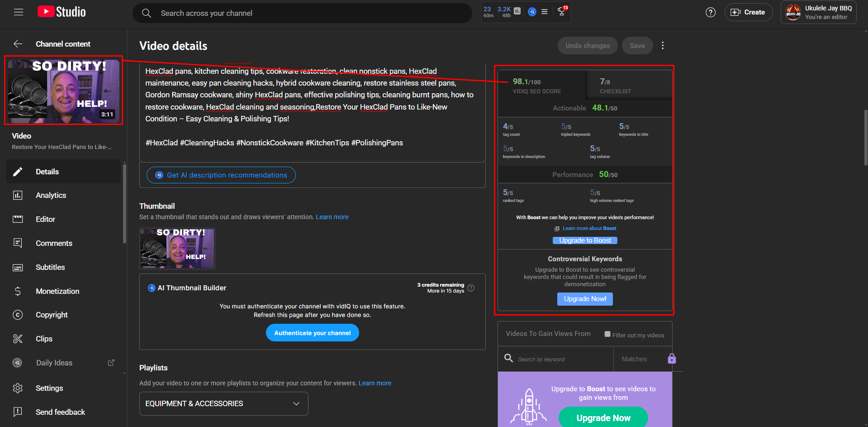Screen dimensions: 868x427
Task: Open AI Thumbnail Builder credits help icon
Action: click(471, 288)
